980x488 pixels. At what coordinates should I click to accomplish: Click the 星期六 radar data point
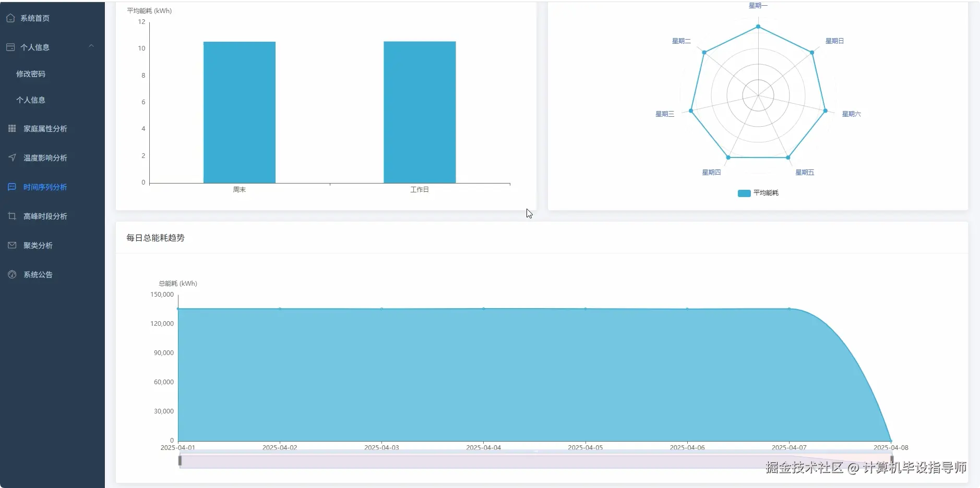(826, 111)
